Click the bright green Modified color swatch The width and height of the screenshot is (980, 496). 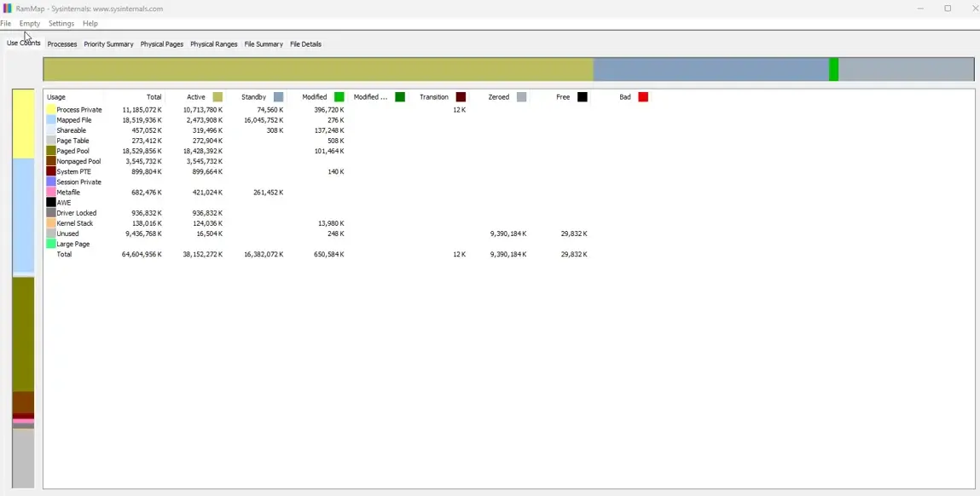coord(339,97)
